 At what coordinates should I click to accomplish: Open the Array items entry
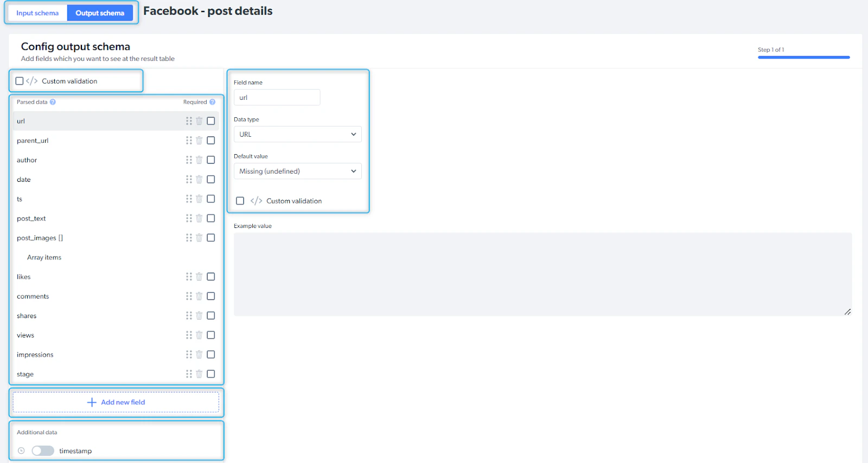click(x=44, y=257)
